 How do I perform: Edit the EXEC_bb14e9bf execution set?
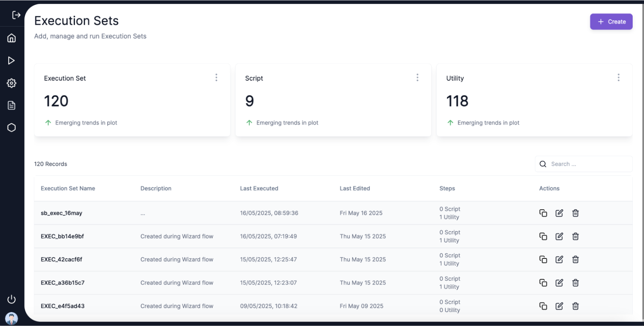[x=559, y=236]
